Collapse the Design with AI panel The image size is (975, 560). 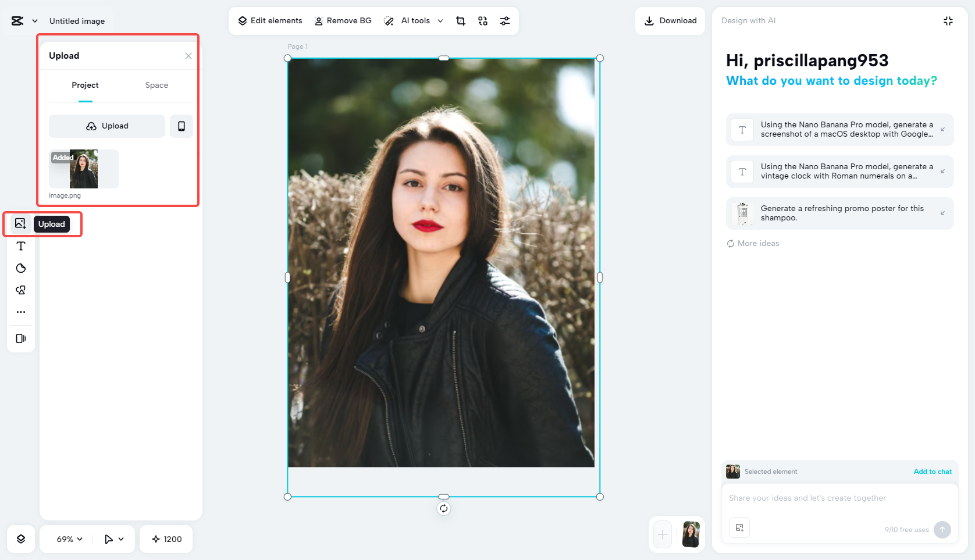tap(948, 21)
